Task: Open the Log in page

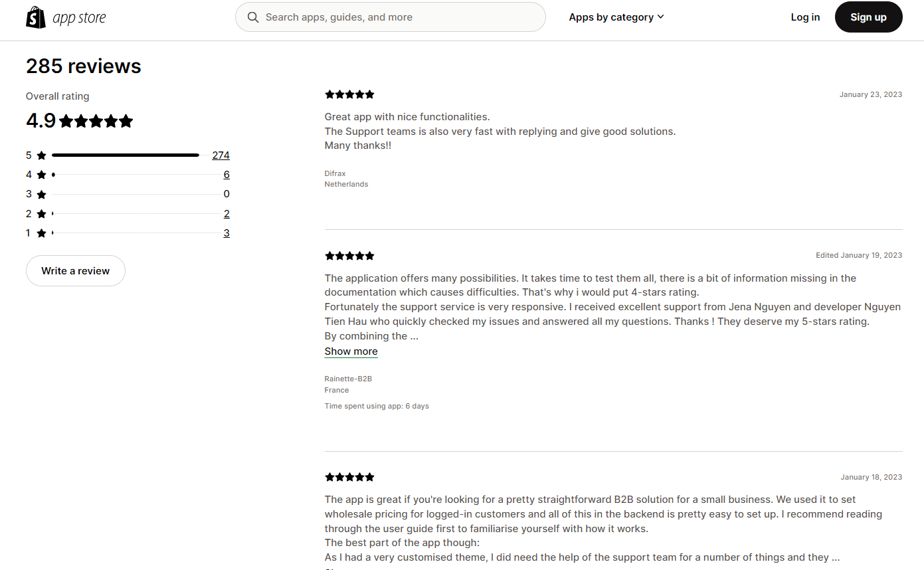Action: tap(805, 17)
